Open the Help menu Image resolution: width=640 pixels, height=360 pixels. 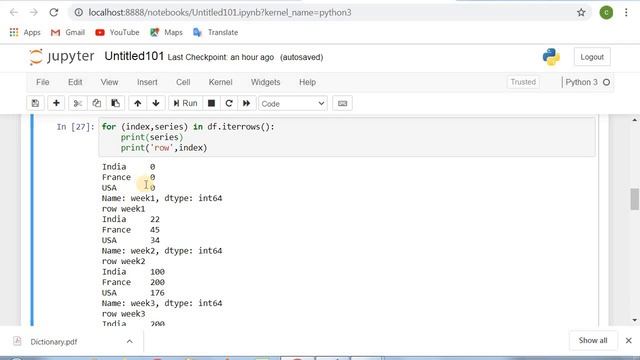pyautogui.click(x=307, y=82)
